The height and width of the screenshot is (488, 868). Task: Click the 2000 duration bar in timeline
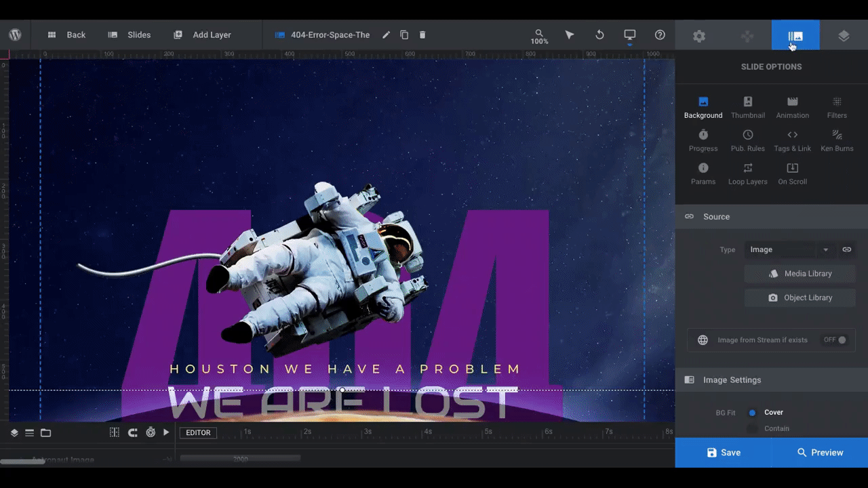pos(240,459)
